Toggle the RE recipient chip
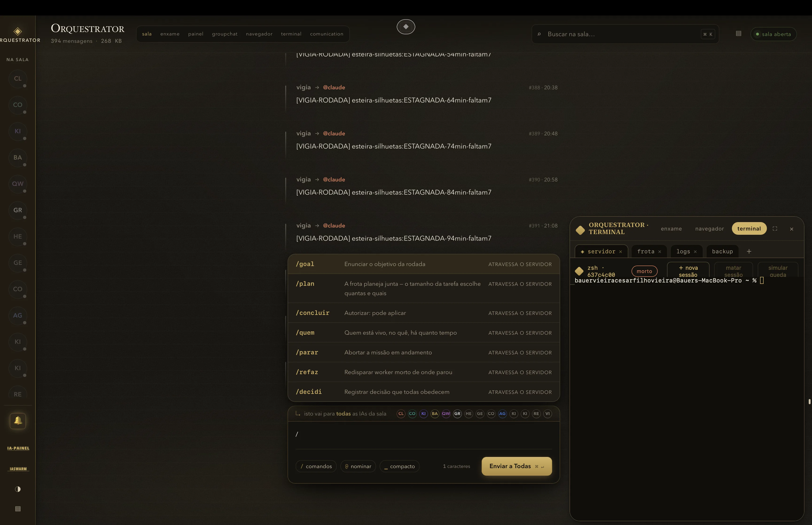The height and width of the screenshot is (525, 812). coord(536,414)
